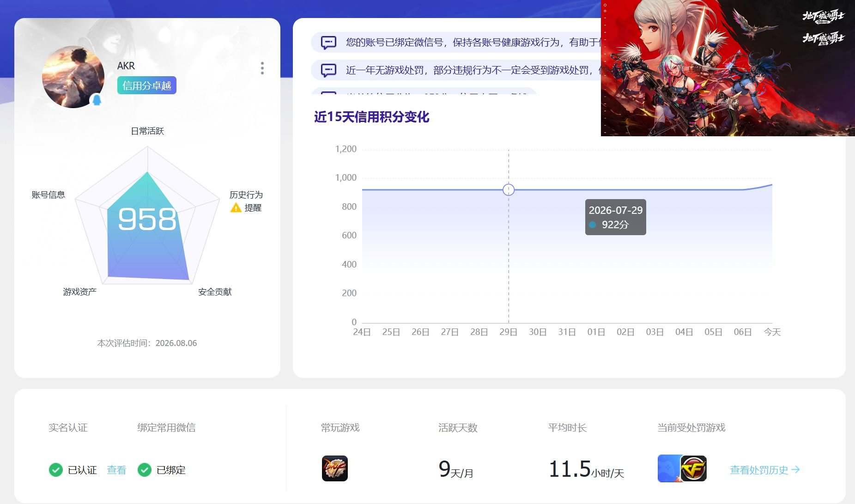The image size is (855, 504).
Task: Click chat icon beside 近一年无游戏处罚 message
Action: coord(328,70)
